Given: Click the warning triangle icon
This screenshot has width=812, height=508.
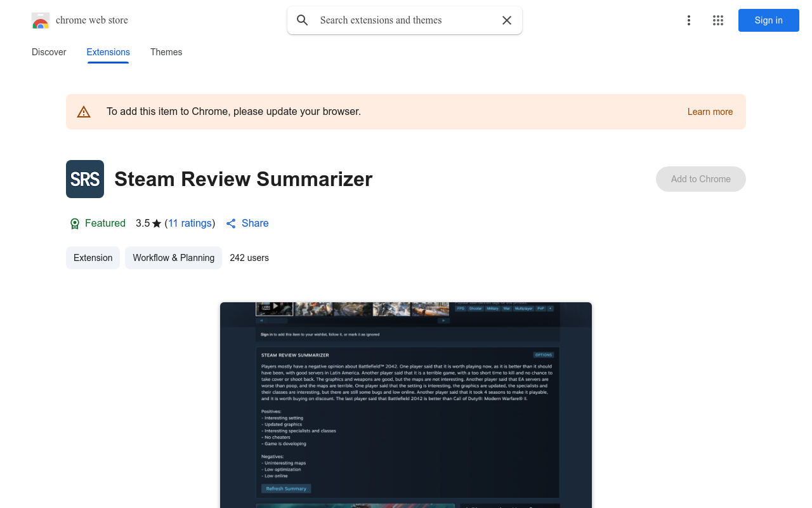Looking at the screenshot, I should [84, 112].
